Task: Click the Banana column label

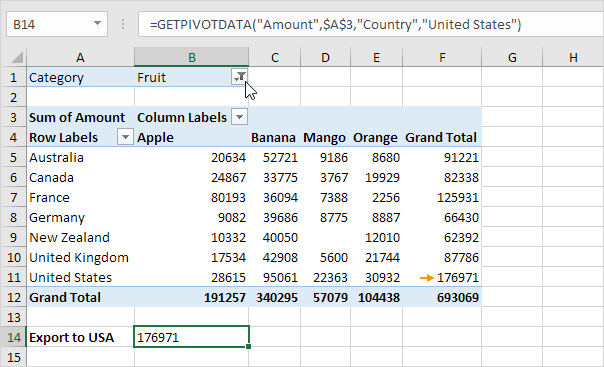Action: click(x=275, y=137)
